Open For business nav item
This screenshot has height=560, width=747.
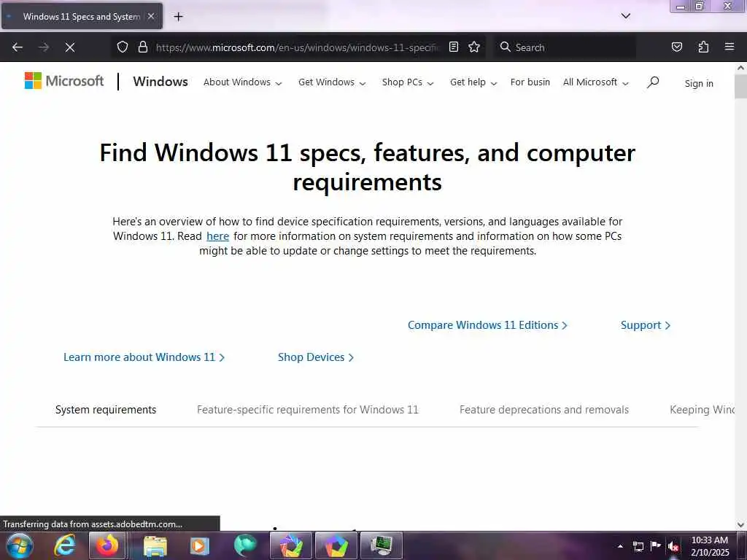pos(530,82)
